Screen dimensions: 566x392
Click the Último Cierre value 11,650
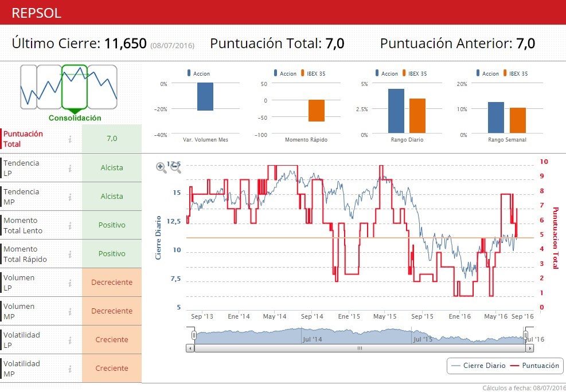[125, 44]
